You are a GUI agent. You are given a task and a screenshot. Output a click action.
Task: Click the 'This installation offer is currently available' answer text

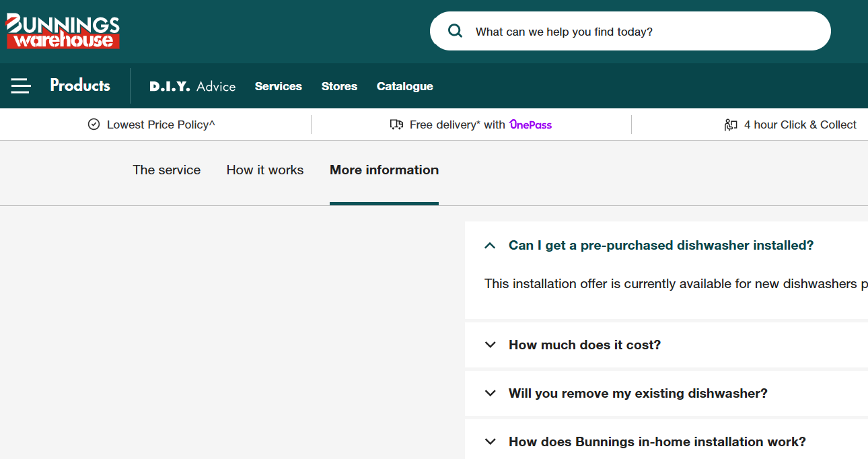[676, 284]
